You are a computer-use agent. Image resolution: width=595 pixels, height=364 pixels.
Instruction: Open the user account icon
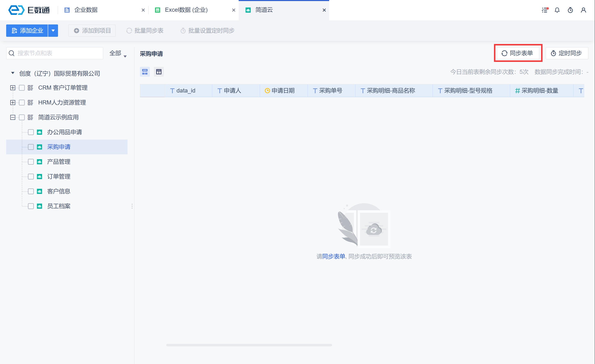tap(583, 10)
